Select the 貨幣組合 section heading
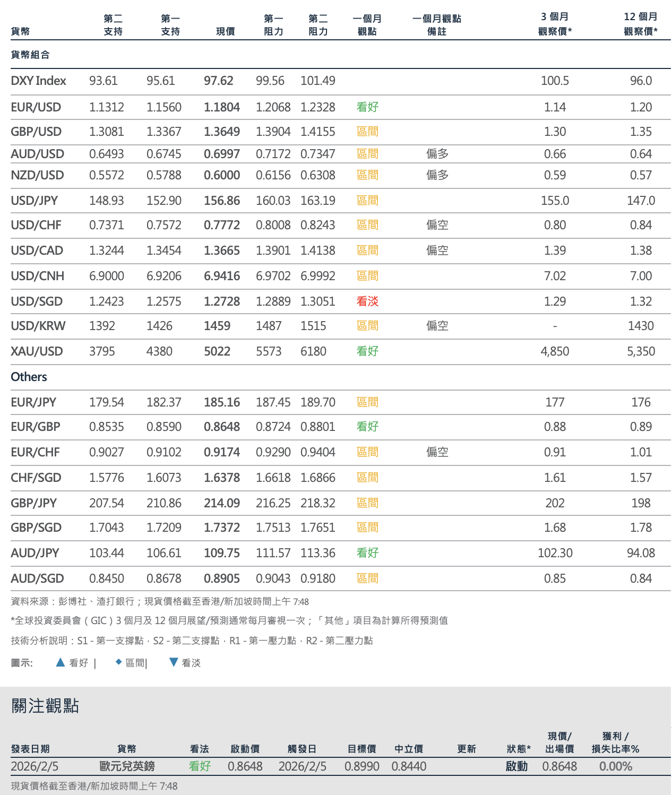The width and height of the screenshot is (672, 795). coord(30,55)
